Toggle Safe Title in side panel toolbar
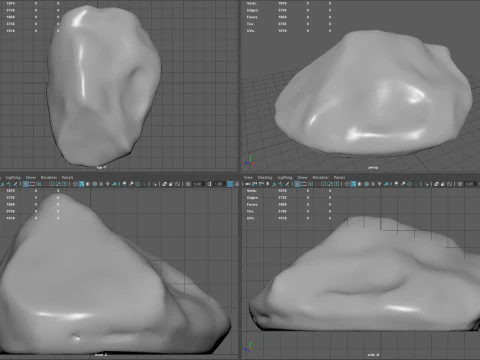Viewport: 480px width, 360px height. coord(336,184)
